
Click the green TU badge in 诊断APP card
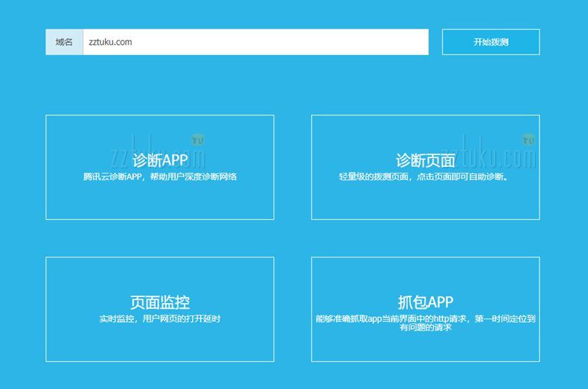197,139
